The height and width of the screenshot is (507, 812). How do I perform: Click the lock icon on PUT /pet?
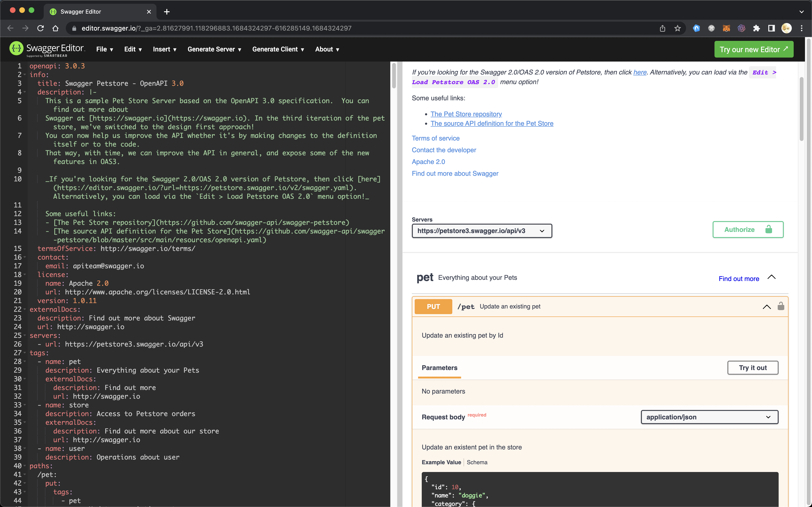(781, 306)
